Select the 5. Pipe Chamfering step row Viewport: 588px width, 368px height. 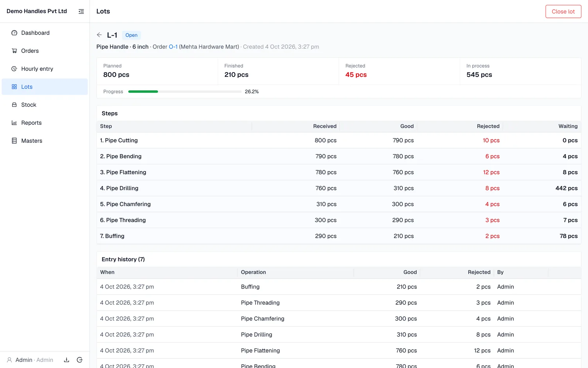pos(339,204)
